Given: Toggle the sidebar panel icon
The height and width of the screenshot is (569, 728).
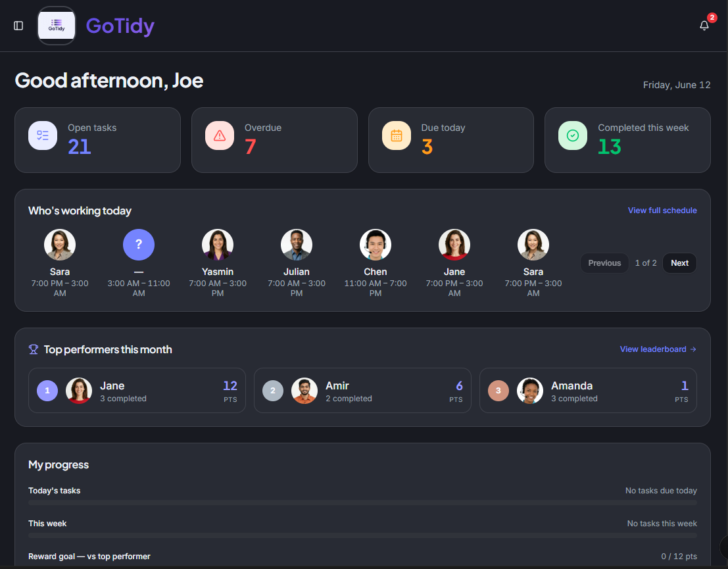Looking at the screenshot, I should [x=18, y=26].
